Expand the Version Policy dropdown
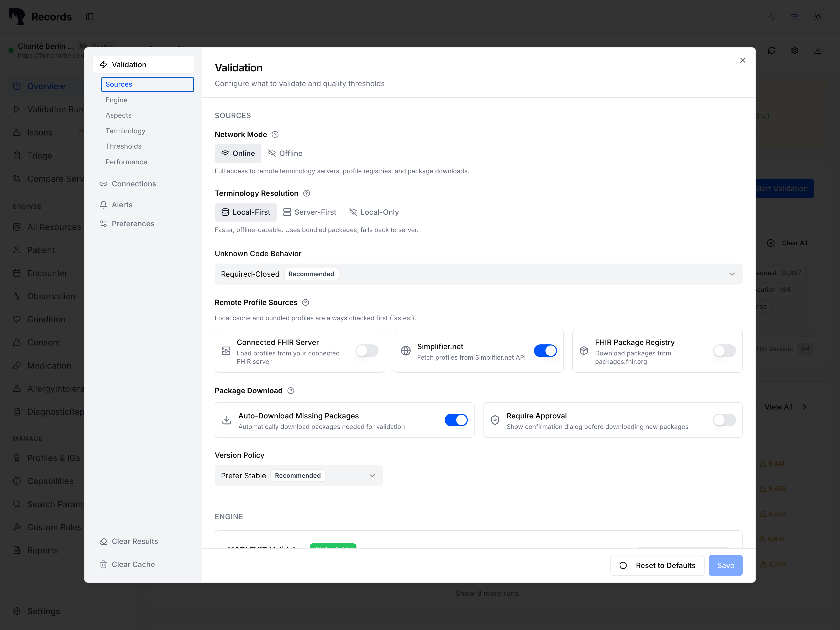This screenshot has width=840, height=630. point(298,475)
